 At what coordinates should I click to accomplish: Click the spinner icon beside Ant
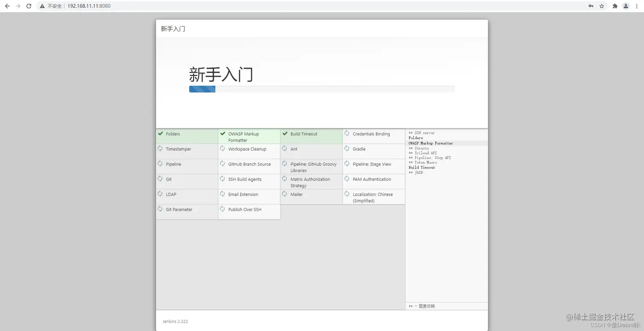coord(285,148)
